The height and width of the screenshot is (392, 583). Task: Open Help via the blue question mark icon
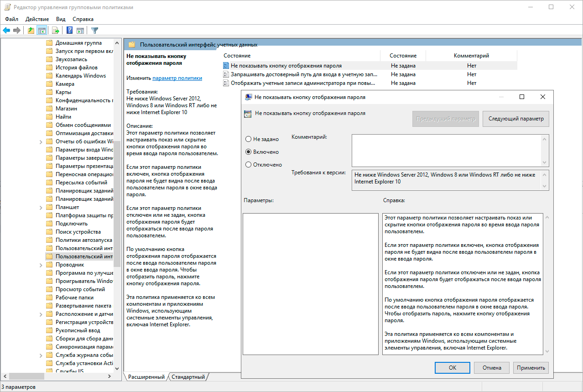[69, 31]
